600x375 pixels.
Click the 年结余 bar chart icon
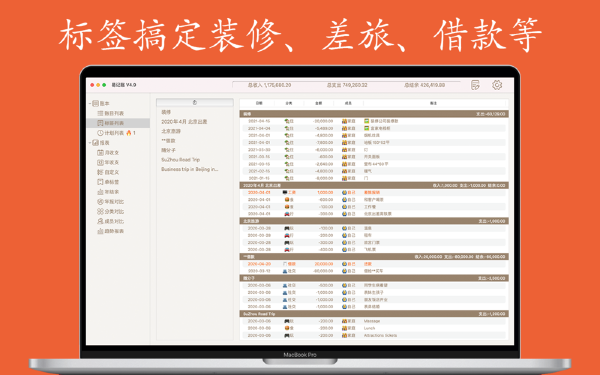(100, 192)
